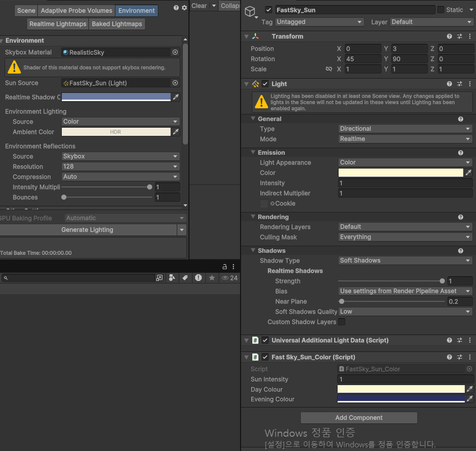Image resolution: width=476 pixels, height=451 pixels.
Task: Open Lighting window help icon
Action: click(x=176, y=8)
